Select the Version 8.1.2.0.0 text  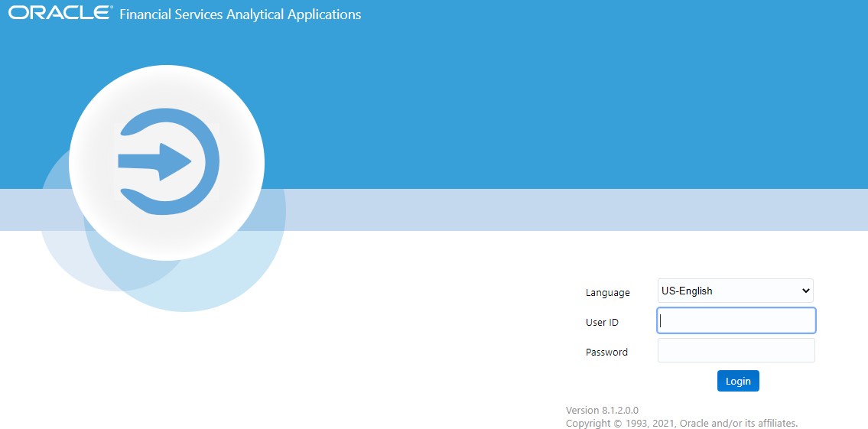(602, 410)
